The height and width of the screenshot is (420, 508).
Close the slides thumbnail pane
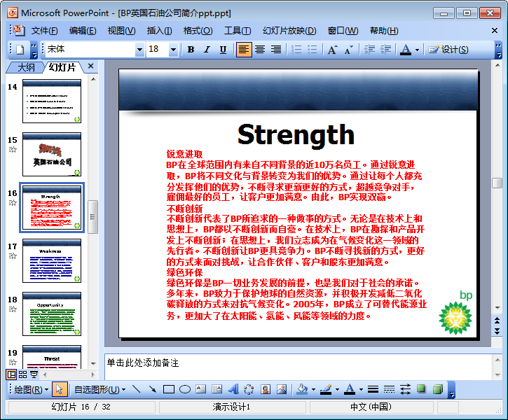[90, 66]
